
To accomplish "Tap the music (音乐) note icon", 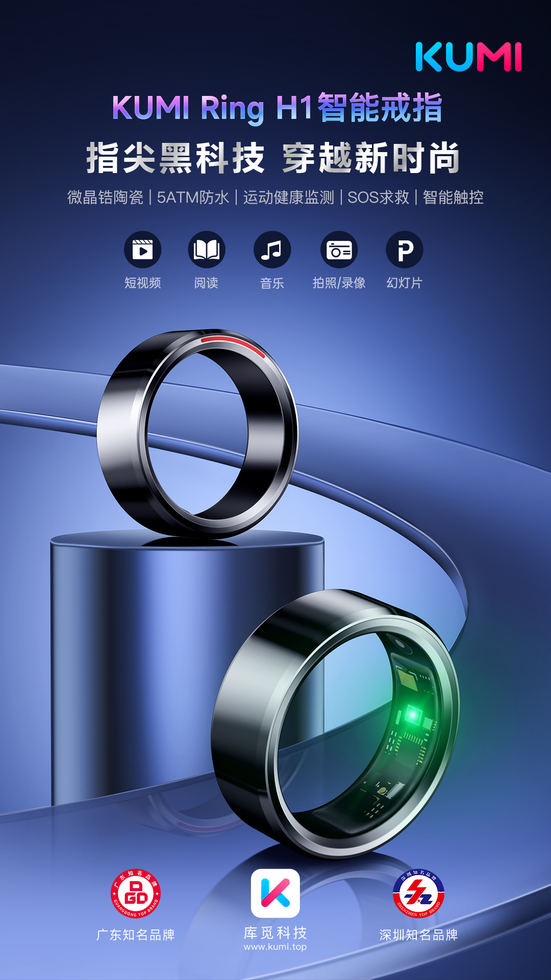I will click(272, 250).
